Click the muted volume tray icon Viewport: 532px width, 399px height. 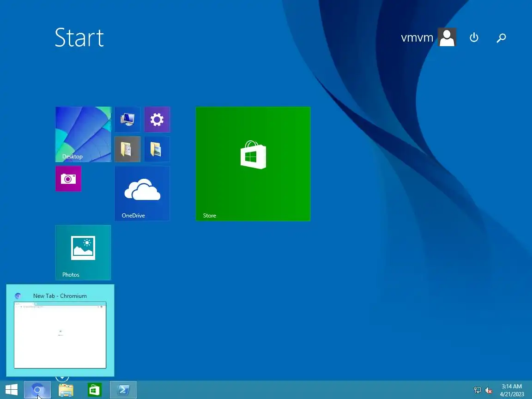489,390
